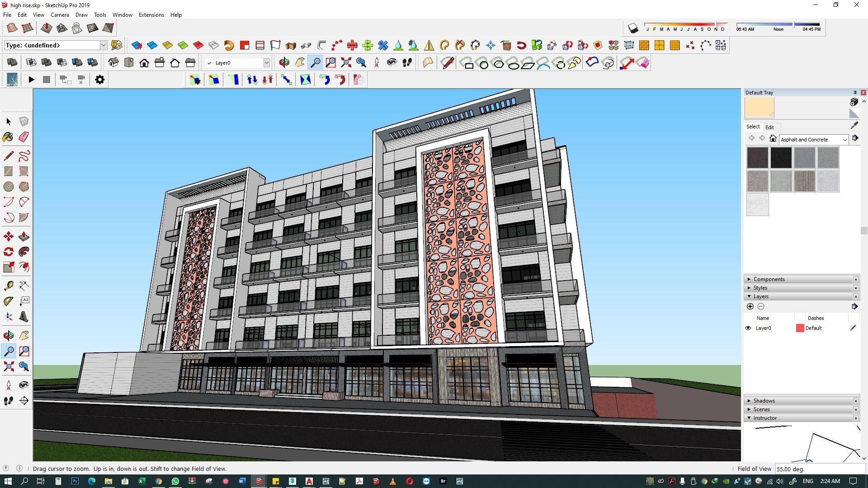
Task: Select the Orbit tool in left toolbar
Action: point(8,335)
